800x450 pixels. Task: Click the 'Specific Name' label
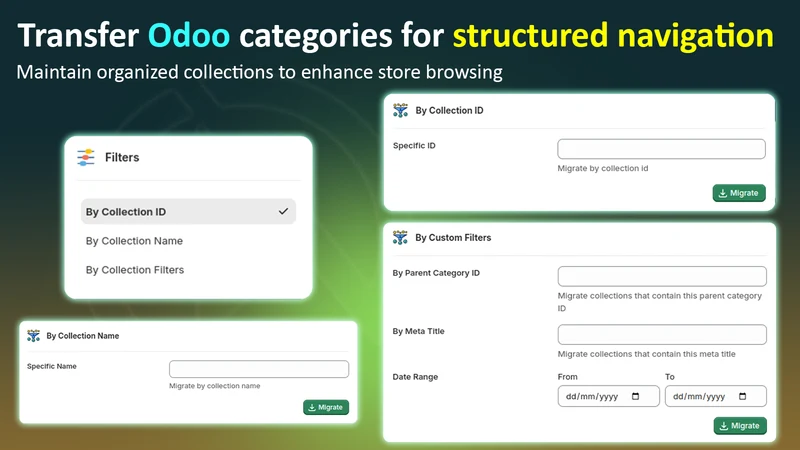coord(52,366)
